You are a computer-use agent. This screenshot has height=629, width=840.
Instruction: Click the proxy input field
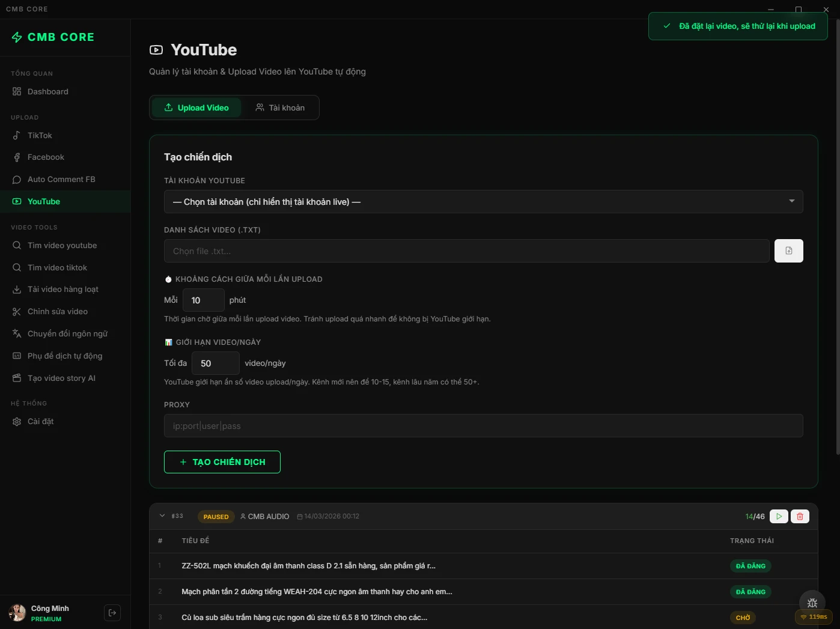point(483,426)
